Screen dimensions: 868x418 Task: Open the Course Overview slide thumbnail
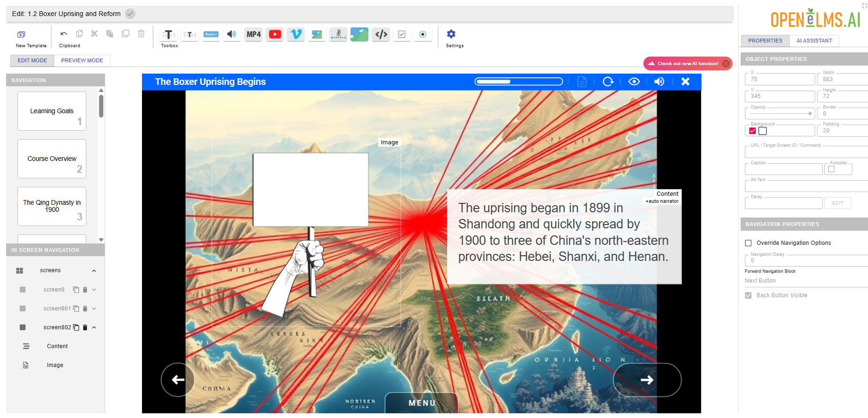click(x=52, y=159)
